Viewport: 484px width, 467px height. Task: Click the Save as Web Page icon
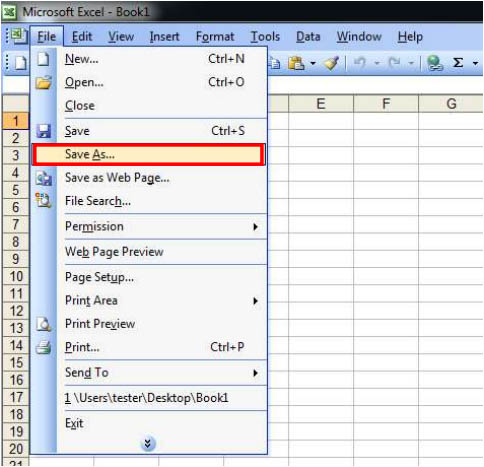[44, 178]
